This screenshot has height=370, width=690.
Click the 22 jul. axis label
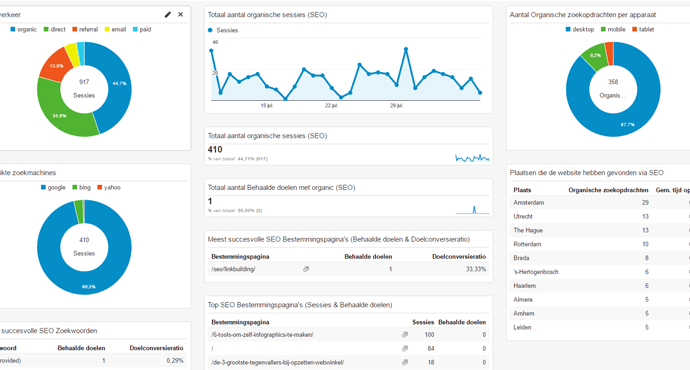[331, 106]
